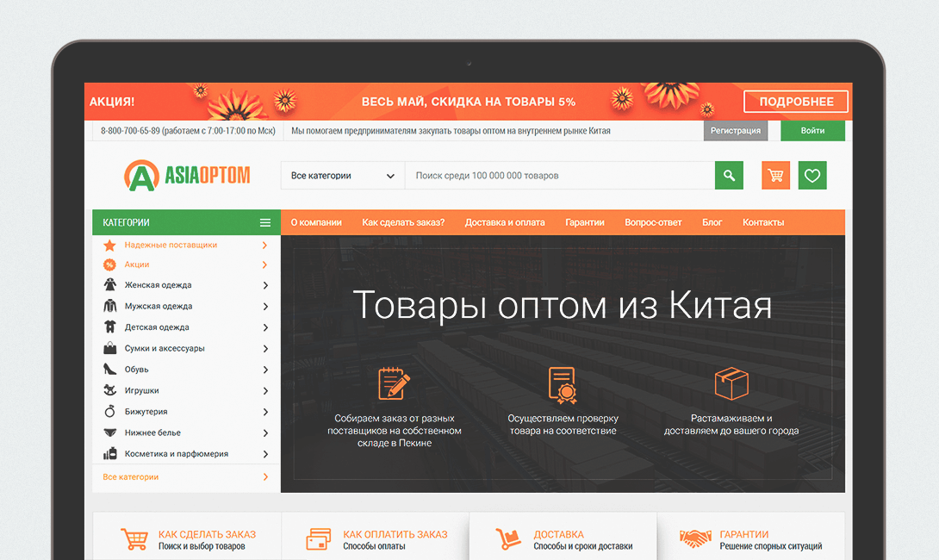Open the Женская одежда category link
Image resolution: width=939 pixels, height=560 pixels.
pyautogui.click(x=159, y=285)
